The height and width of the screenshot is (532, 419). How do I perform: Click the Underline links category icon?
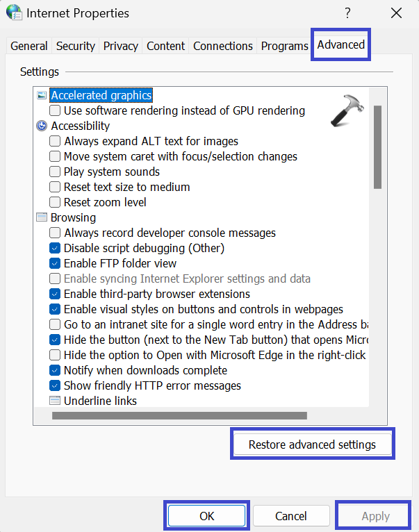[55, 401]
